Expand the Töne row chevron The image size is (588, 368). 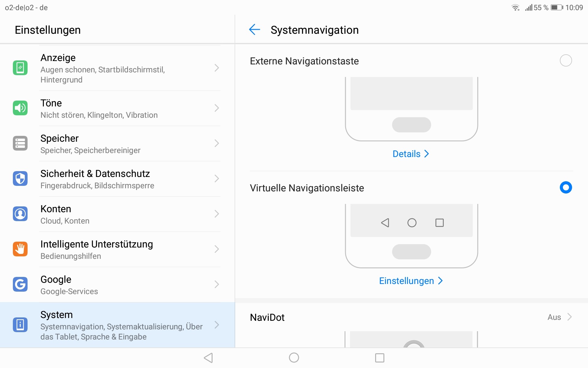(x=217, y=108)
